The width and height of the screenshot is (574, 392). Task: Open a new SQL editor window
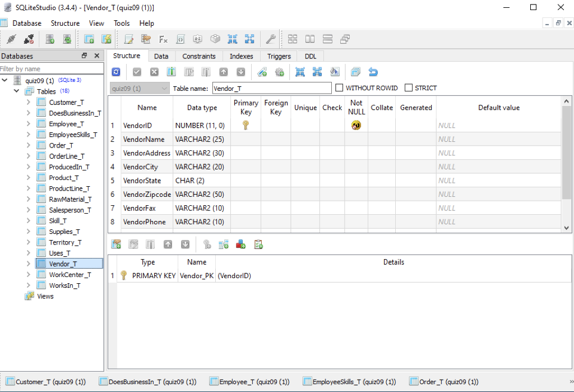128,39
